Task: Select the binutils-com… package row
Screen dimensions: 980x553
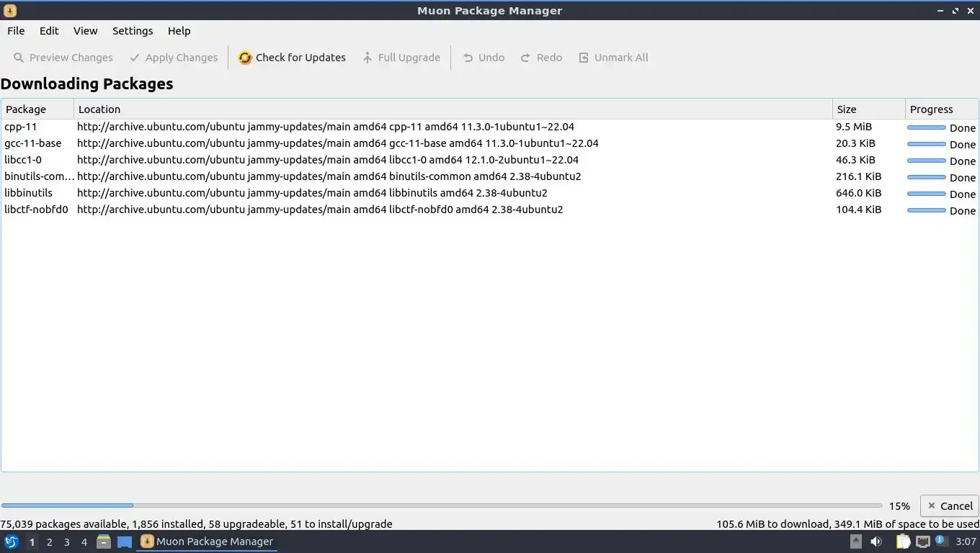Action: coord(490,176)
